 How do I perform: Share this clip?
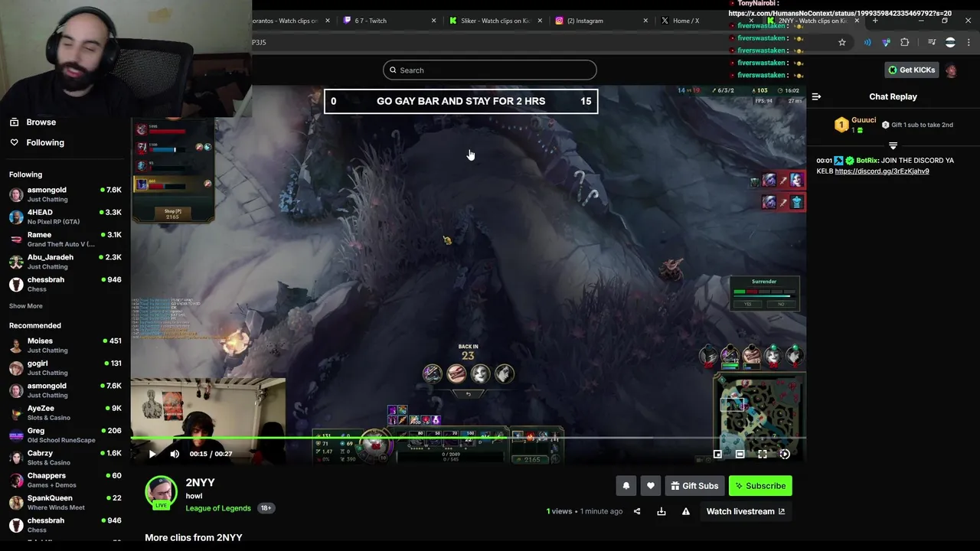click(x=637, y=511)
